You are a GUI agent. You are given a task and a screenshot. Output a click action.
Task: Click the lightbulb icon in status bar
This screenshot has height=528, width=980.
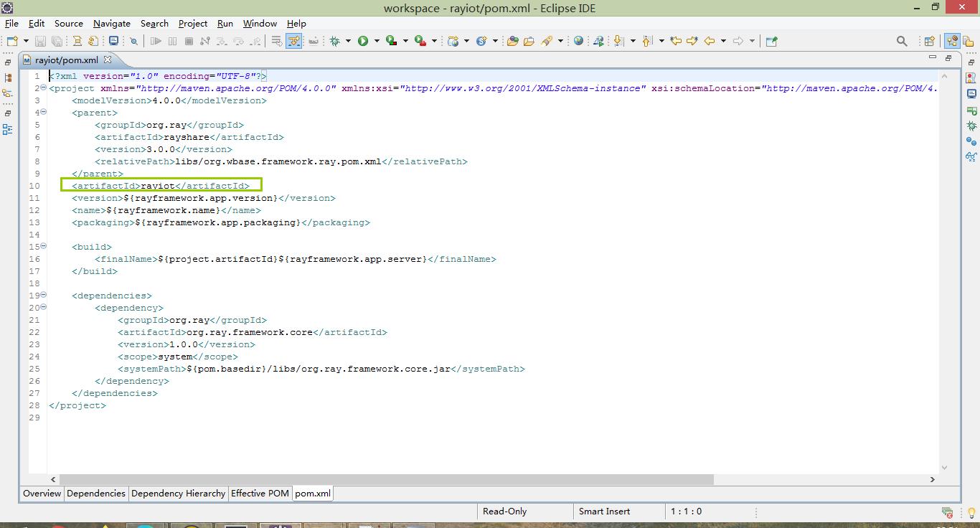click(x=971, y=512)
